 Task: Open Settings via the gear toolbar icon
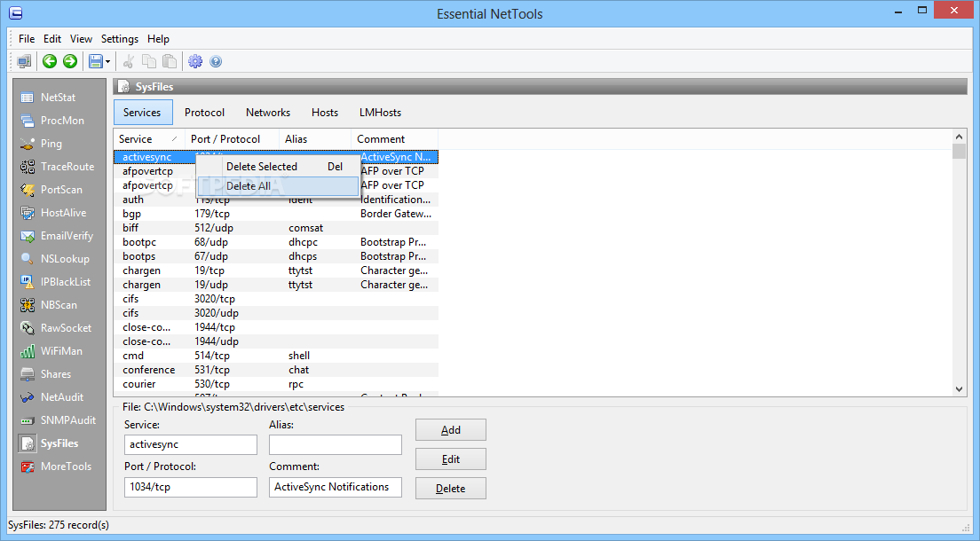tap(195, 61)
